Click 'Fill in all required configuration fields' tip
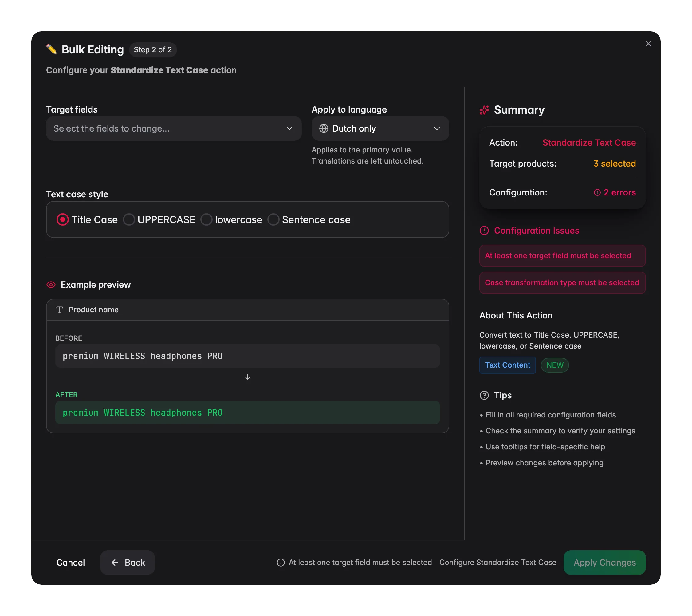The height and width of the screenshot is (616, 692). point(550,415)
